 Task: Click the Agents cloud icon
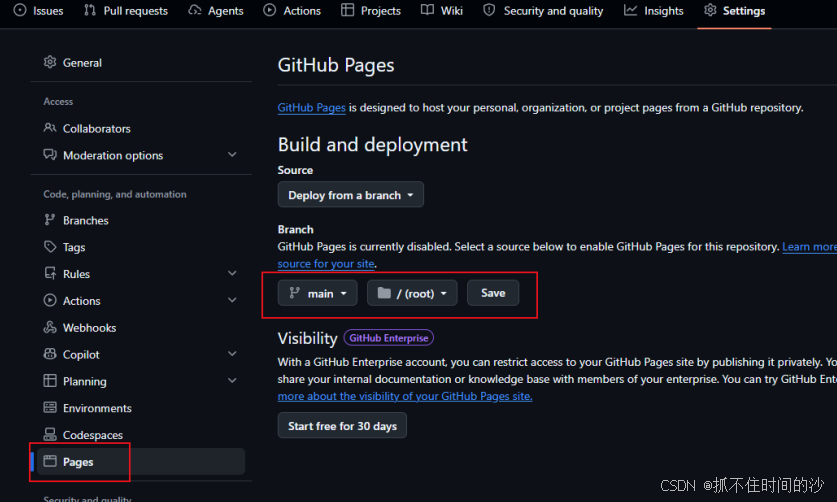point(195,10)
